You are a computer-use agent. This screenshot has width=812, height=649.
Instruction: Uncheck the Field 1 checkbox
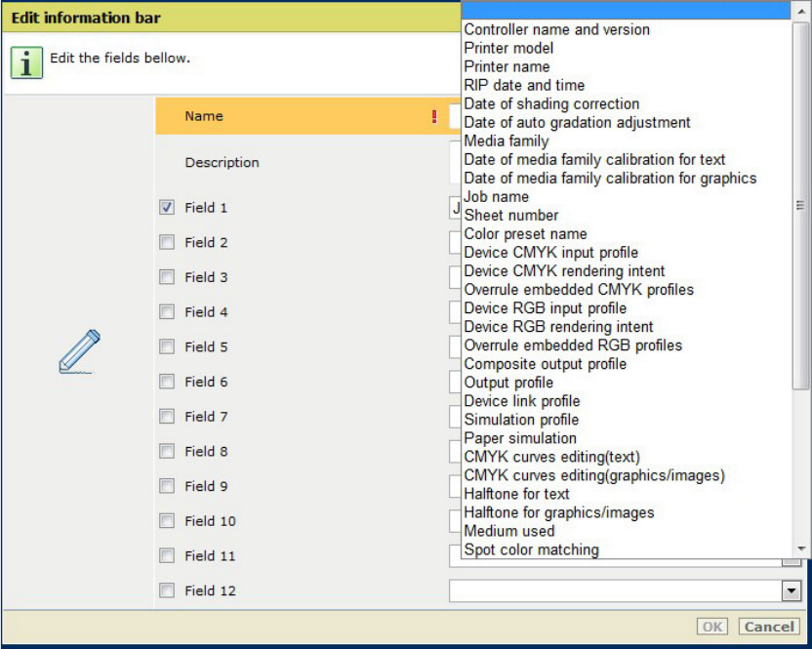click(x=167, y=208)
